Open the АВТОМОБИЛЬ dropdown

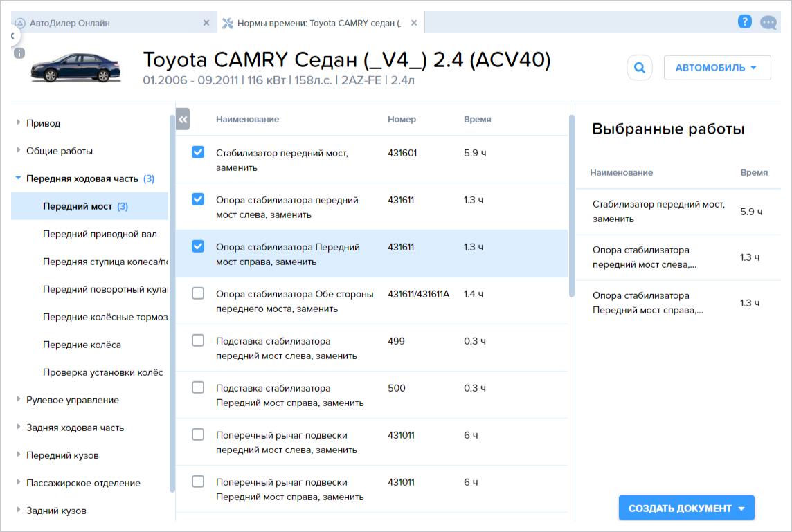pos(717,68)
